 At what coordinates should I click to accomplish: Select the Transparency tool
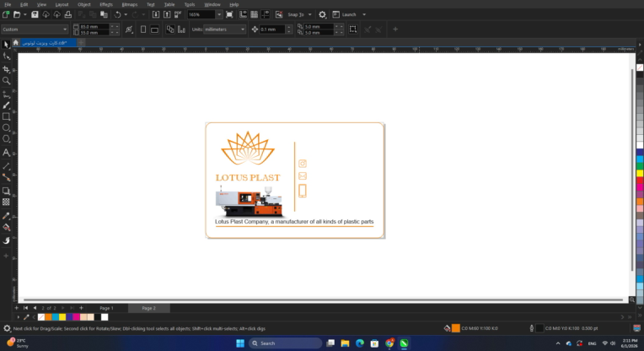pyautogui.click(x=6, y=202)
